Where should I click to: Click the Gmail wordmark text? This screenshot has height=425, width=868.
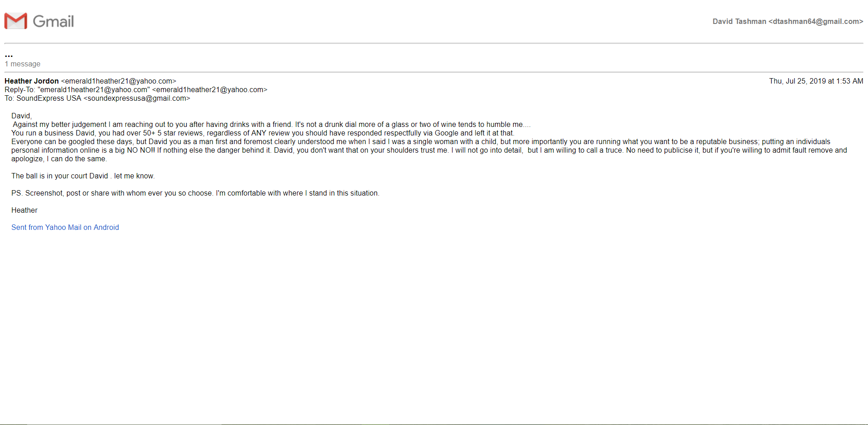(53, 21)
